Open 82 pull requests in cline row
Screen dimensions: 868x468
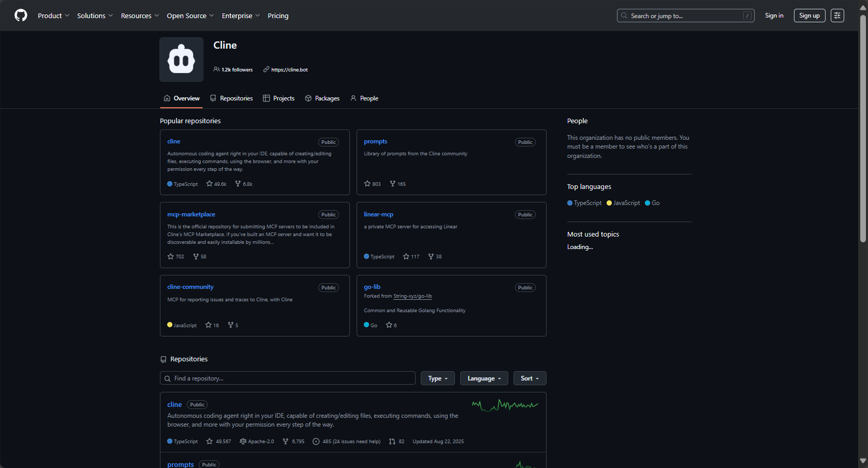pyautogui.click(x=396, y=442)
